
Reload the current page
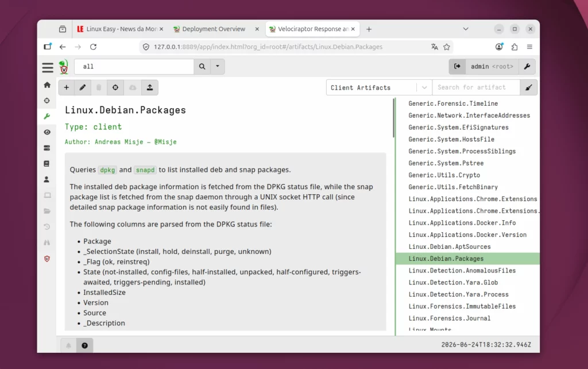94,47
